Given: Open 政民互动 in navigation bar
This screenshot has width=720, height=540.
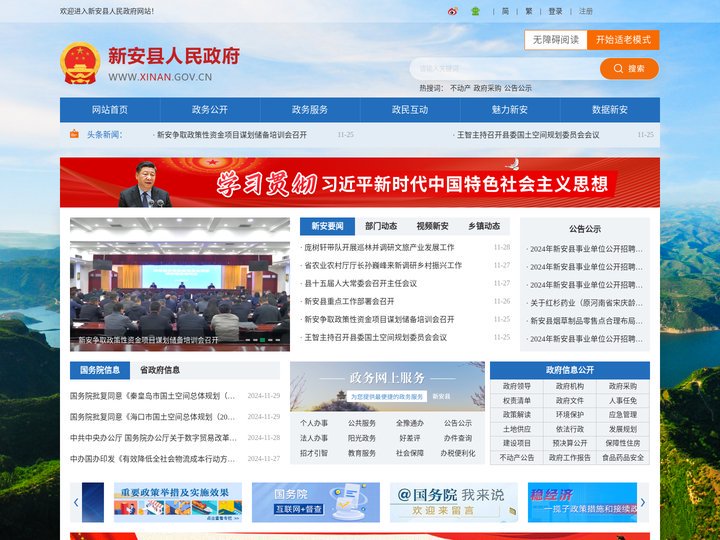Looking at the screenshot, I should pyautogui.click(x=410, y=110).
